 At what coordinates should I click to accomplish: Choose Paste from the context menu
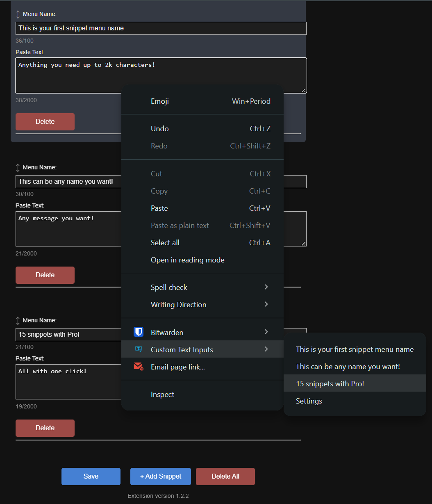click(202, 208)
